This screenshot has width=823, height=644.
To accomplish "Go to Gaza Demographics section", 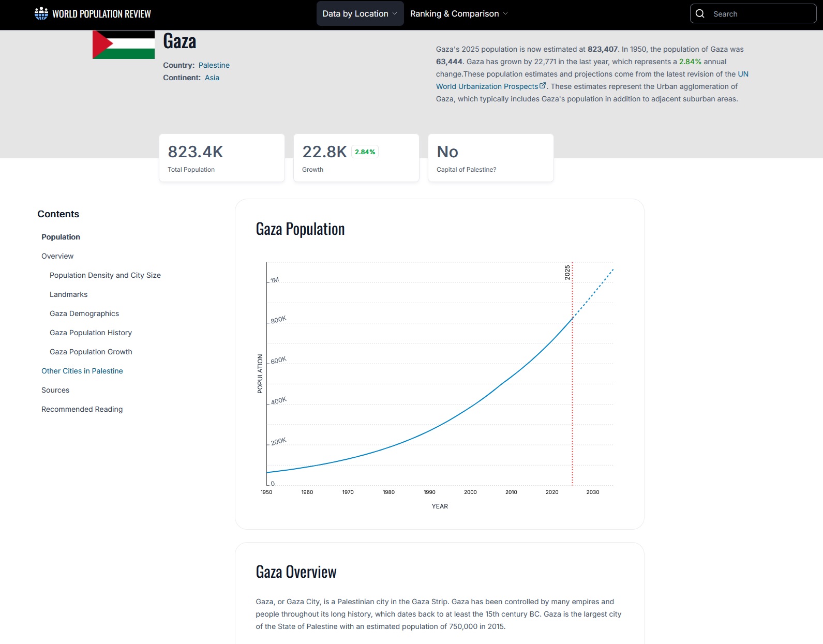I will click(x=84, y=313).
